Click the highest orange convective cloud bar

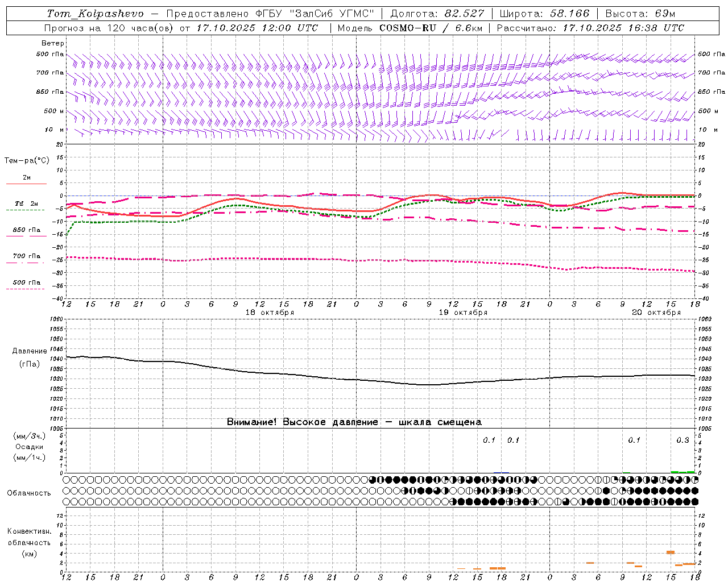coord(671,552)
